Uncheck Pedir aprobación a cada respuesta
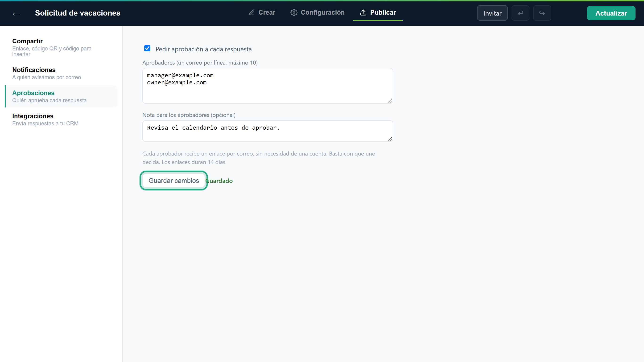 [147, 48]
